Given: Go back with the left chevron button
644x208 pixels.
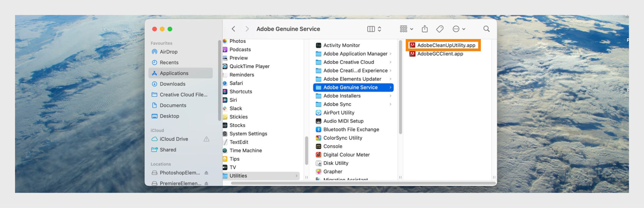Looking at the screenshot, I should tap(233, 29).
